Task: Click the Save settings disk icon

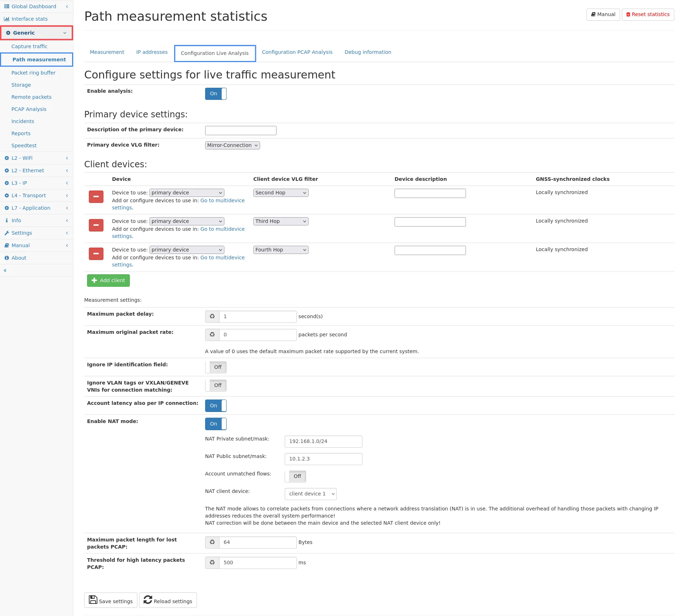Action: (x=93, y=600)
